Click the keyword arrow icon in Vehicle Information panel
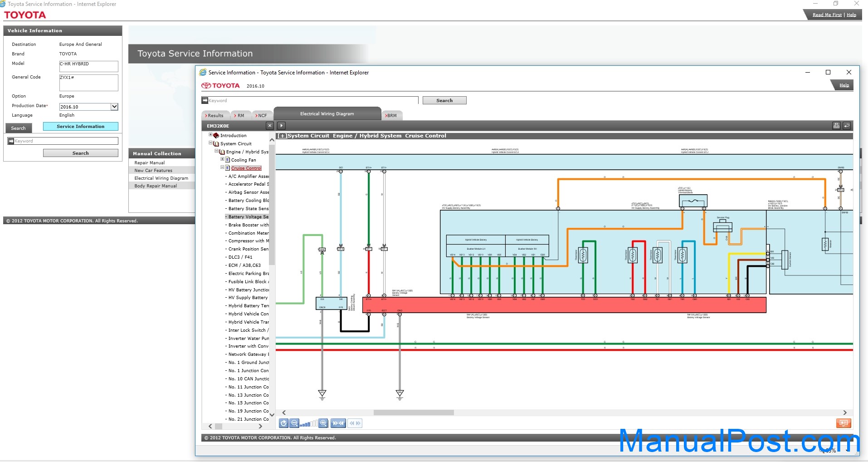Screen dimensions: 868x462 click(x=11, y=141)
